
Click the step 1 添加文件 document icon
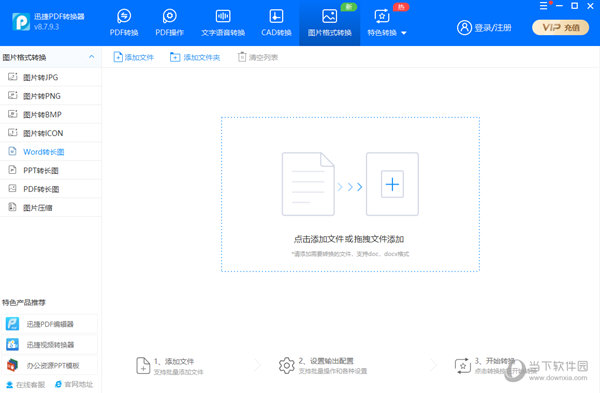[x=143, y=365]
